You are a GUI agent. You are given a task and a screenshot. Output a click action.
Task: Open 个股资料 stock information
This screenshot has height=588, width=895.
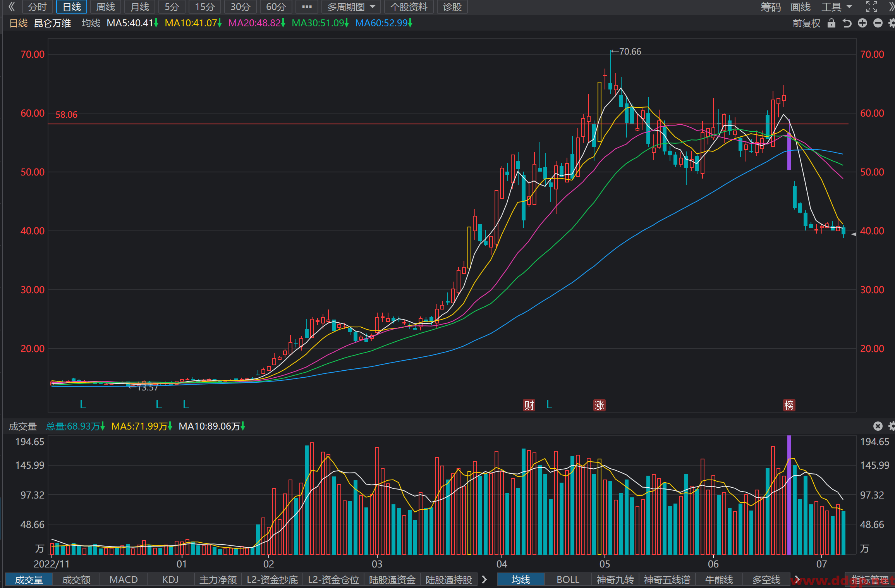pyautogui.click(x=409, y=7)
